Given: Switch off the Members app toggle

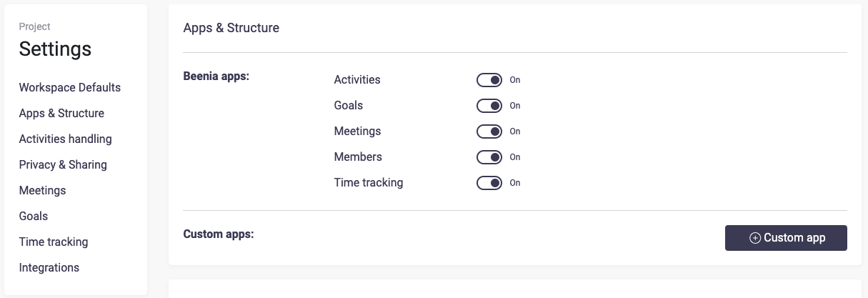Looking at the screenshot, I should 489,157.
